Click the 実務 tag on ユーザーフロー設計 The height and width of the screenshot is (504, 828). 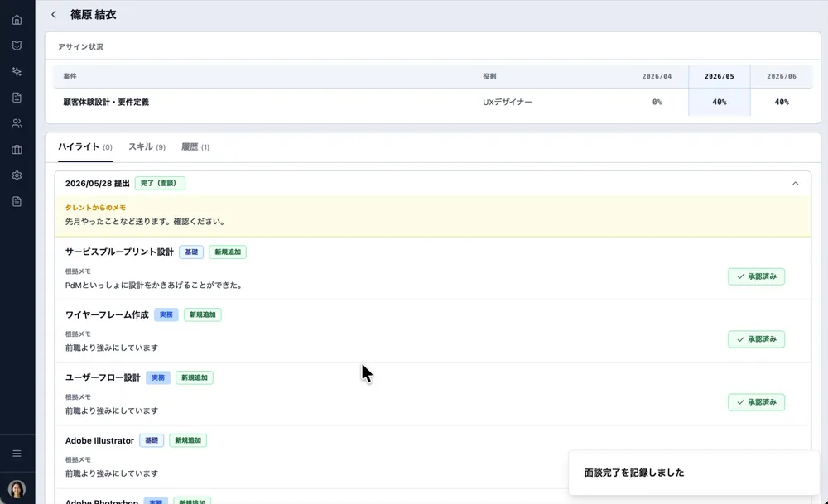coord(158,377)
